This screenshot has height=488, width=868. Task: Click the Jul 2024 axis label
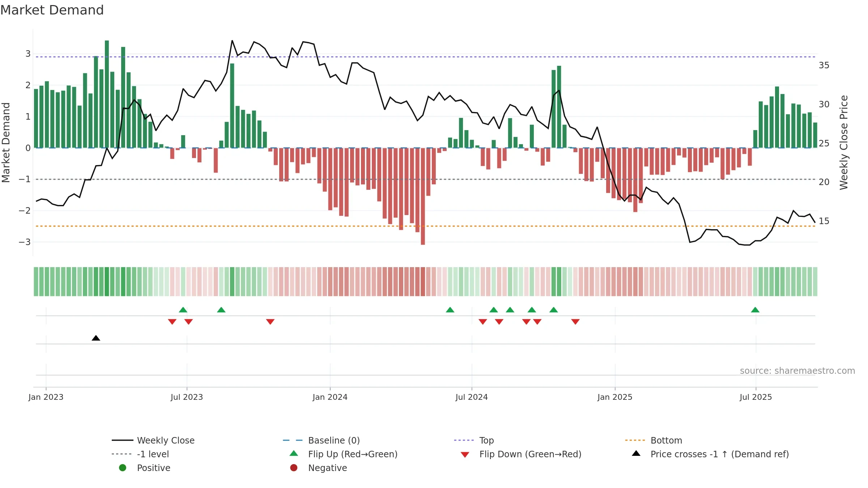[x=472, y=397]
